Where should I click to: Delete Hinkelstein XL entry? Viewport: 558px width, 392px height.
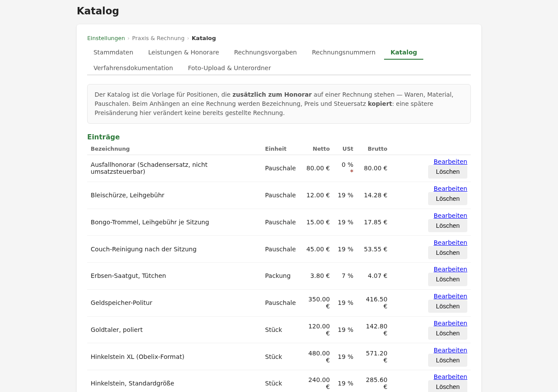(x=448, y=360)
